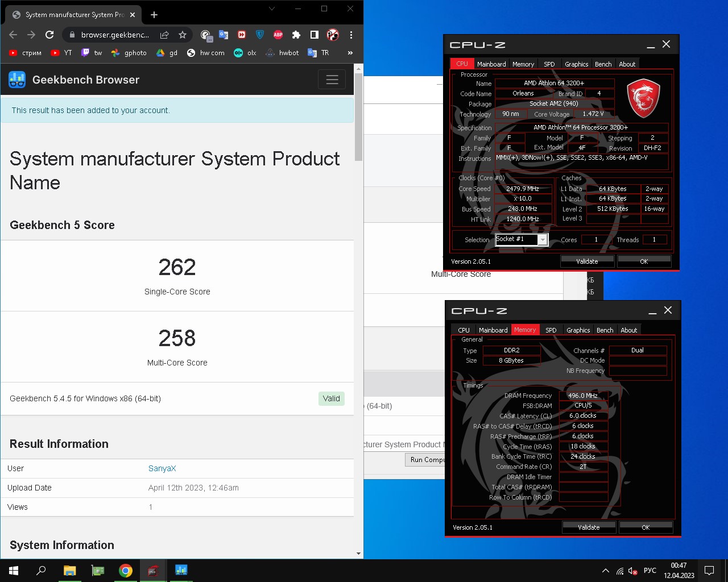The height and width of the screenshot is (582, 728).
Task: Open Windows taskbar search
Action: [41, 570]
